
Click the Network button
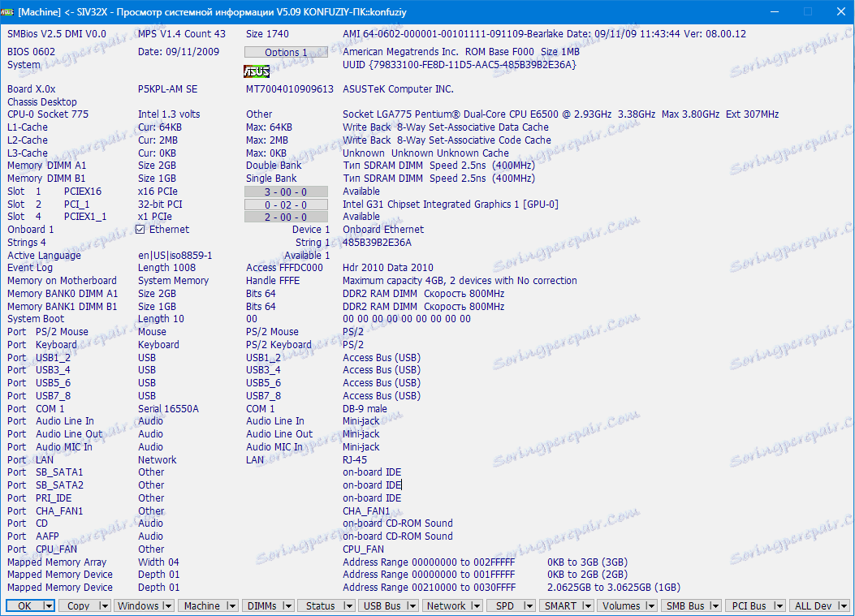pos(446,605)
